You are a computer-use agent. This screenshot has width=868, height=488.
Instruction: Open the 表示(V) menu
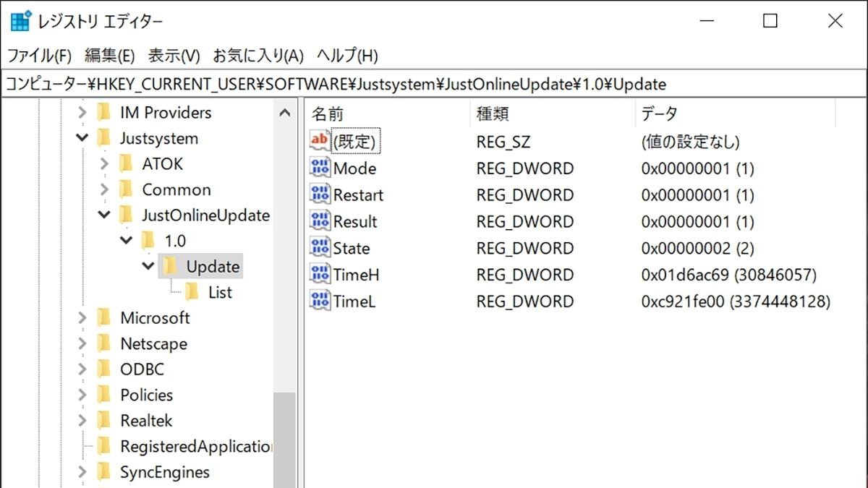[174, 56]
